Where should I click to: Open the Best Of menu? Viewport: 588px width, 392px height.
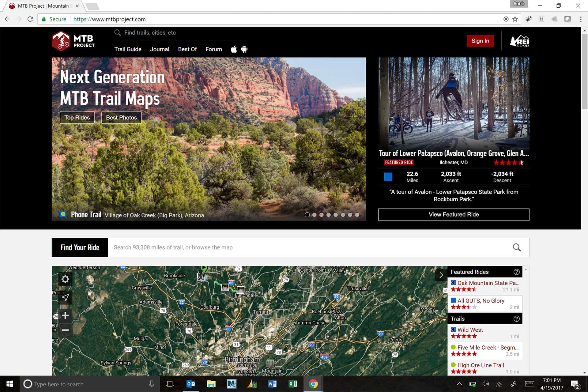187,49
